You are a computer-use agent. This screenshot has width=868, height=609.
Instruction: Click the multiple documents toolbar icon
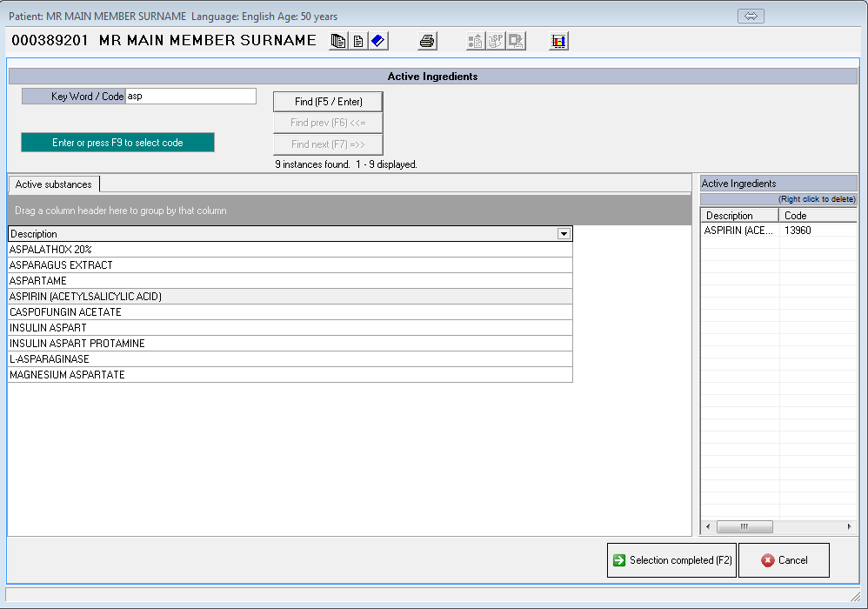tap(338, 41)
